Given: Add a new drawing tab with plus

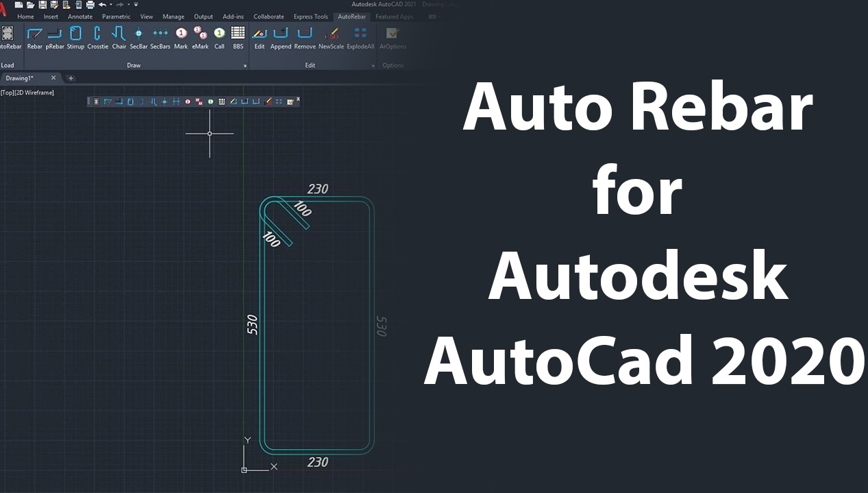Looking at the screenshot, I should point(71,78).
